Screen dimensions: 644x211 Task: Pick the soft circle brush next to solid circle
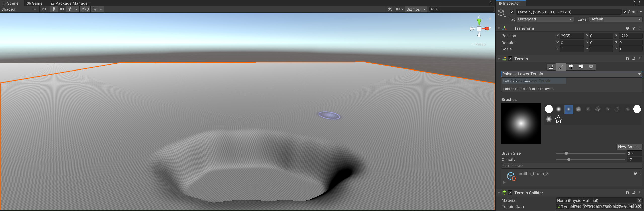pos(559,109)
